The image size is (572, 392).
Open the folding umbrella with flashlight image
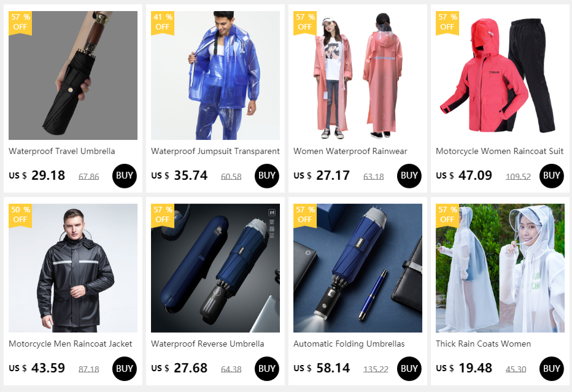click(357, 268)
